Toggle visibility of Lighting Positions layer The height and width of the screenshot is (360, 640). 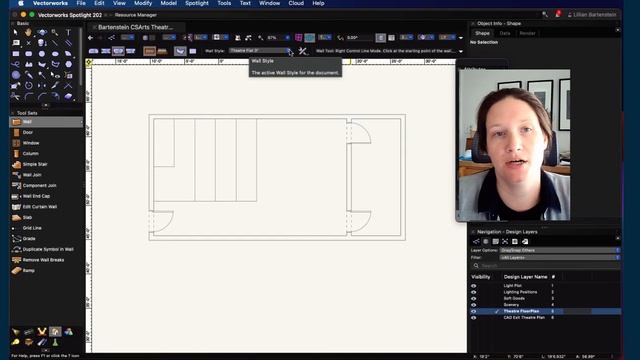pos(473,292)
